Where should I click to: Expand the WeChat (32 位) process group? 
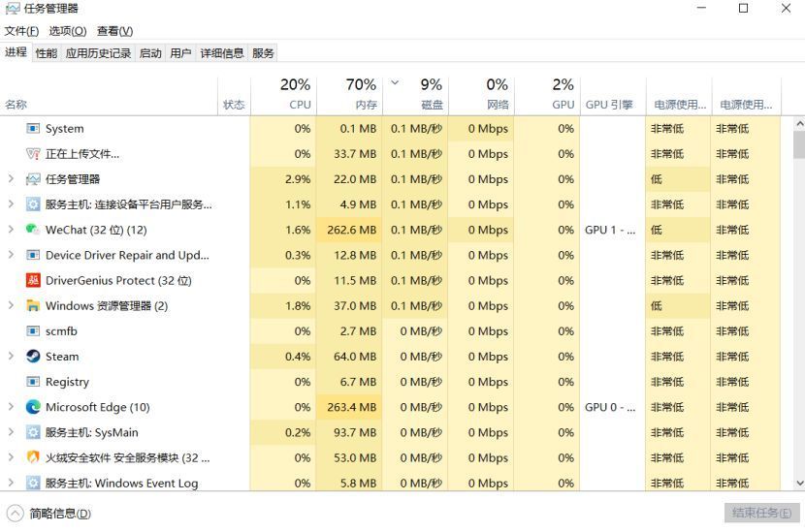tap(11, 230)
